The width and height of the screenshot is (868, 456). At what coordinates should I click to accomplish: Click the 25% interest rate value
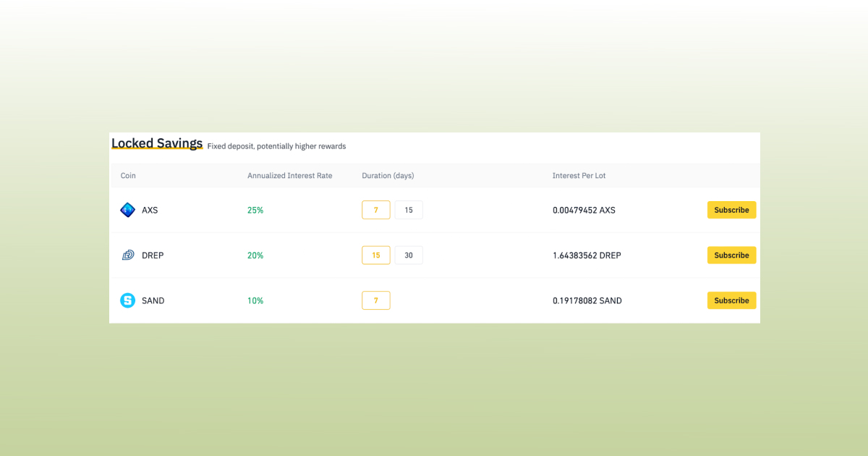[x=254, y=210]
